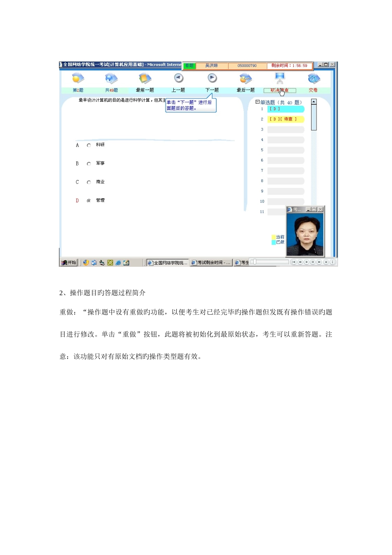392x555 pixels.
Task: Open question 2 slot marked 待查
Action: click(x=286, y=119)
